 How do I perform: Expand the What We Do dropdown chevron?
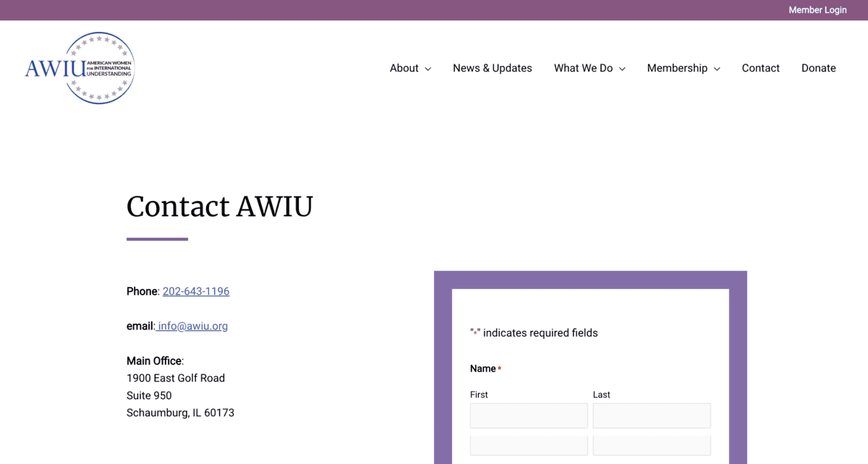coord(623,69)
